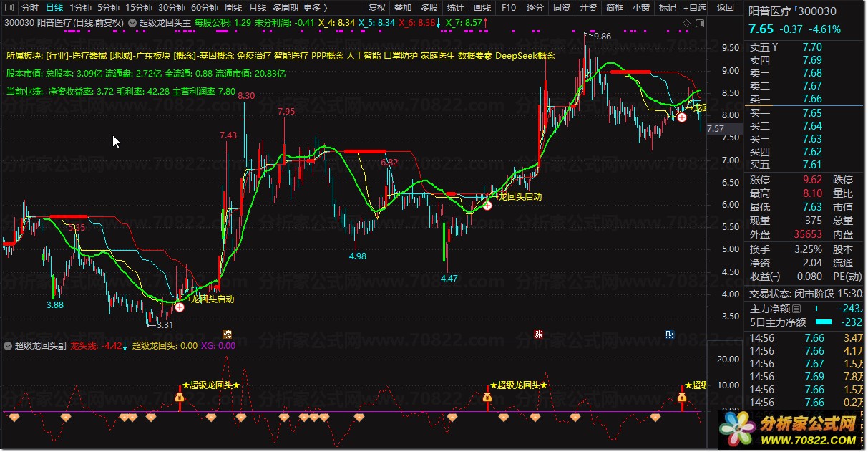868x452 pixels.
Task: Select the 周线 weekly chart tab
Action: (x=233, y=8)
